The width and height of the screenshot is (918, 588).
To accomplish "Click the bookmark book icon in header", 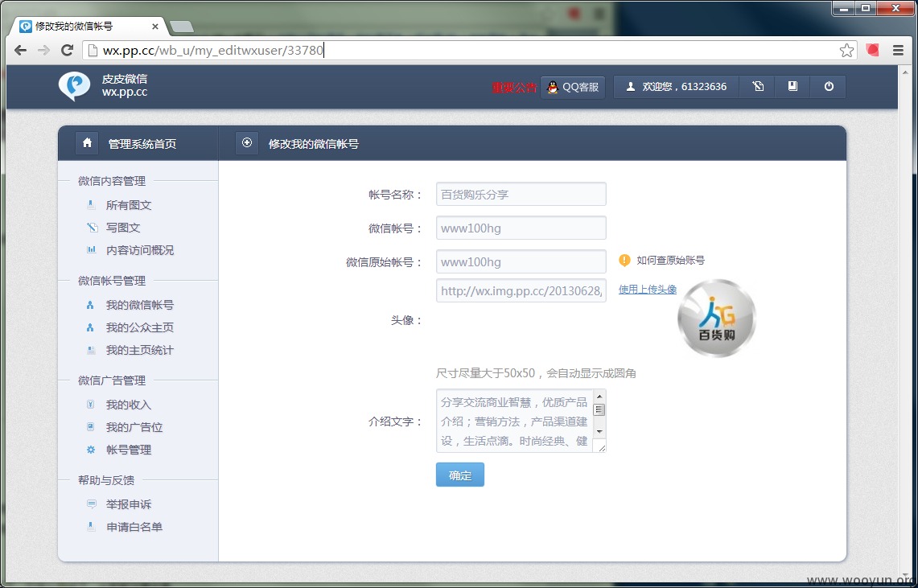I will [792, 87].
